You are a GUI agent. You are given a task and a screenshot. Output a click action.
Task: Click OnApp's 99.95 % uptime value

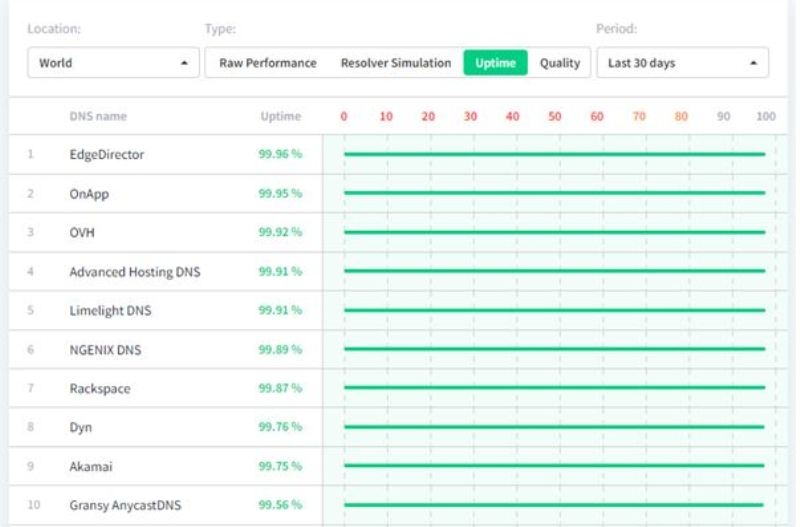[x=280, y=193]
